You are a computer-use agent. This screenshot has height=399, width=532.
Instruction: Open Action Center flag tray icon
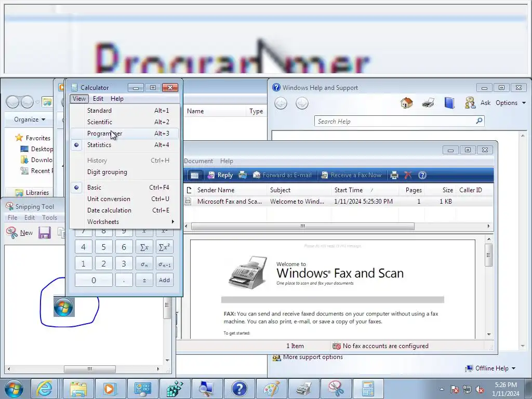click(455, 389)
